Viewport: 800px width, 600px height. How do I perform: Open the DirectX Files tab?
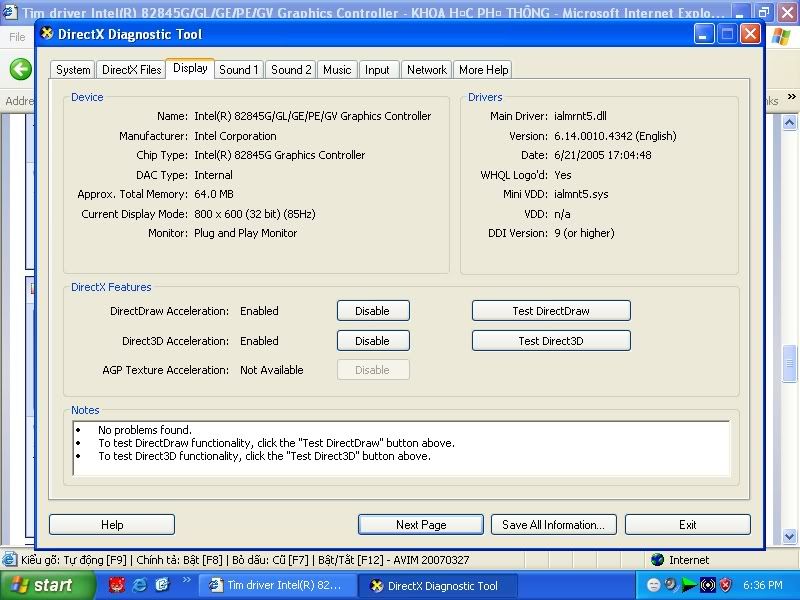pos(132,70)
